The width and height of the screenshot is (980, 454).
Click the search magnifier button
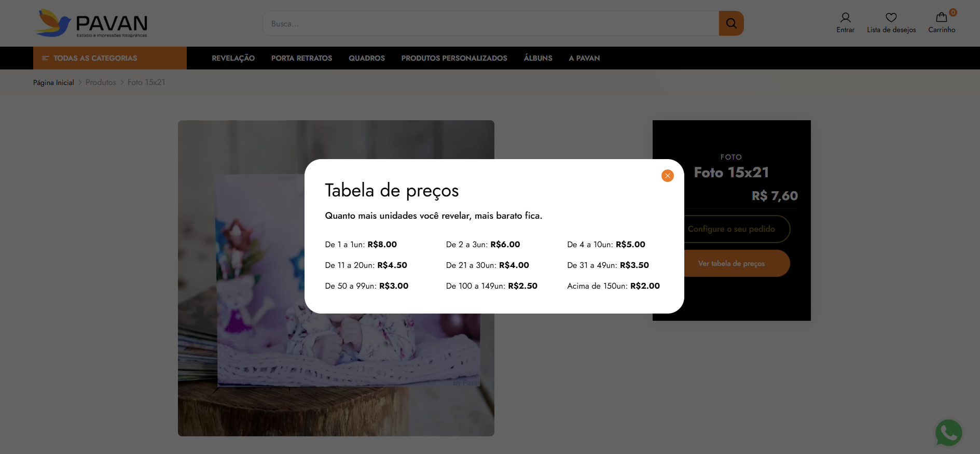click(x=731, y=23)
